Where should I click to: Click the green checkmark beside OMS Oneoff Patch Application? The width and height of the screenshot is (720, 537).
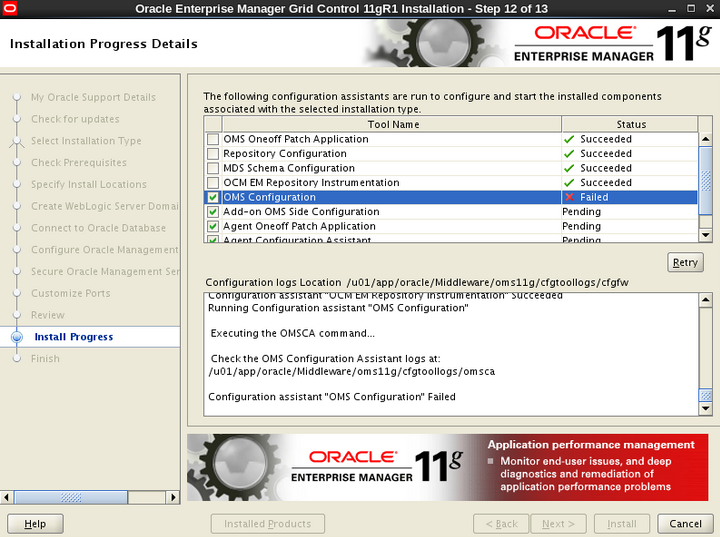(x=569, y=139)
